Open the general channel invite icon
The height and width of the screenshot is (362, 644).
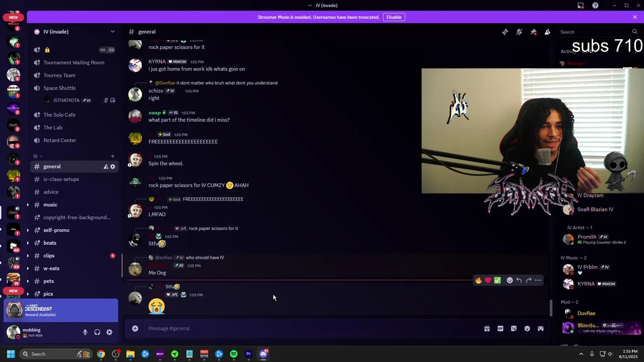pos(106,166)
